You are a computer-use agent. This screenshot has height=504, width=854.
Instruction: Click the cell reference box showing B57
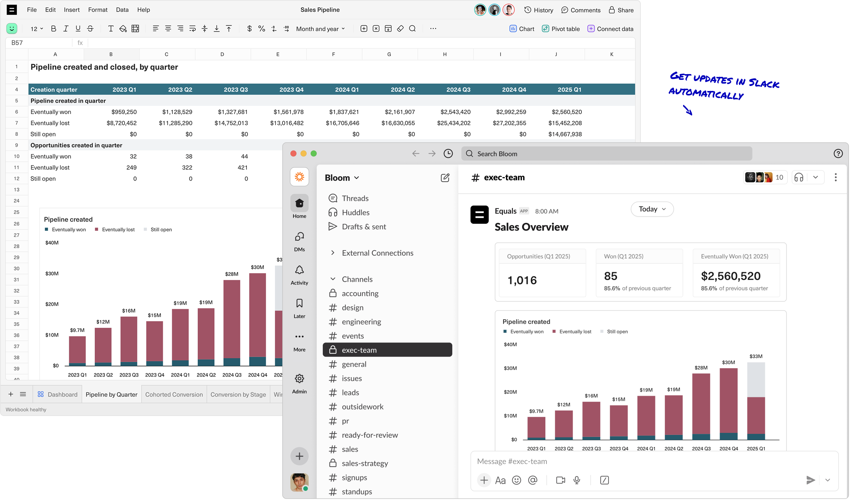39,43
